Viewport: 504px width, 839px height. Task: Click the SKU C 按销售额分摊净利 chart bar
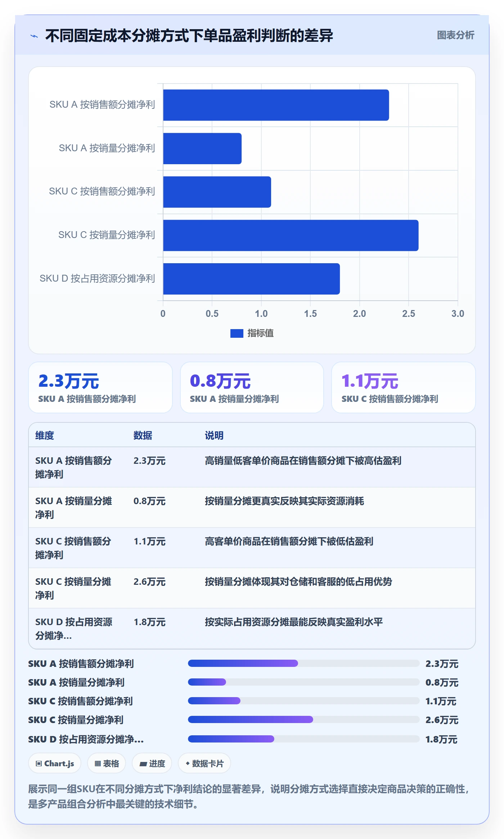(217, 192)
